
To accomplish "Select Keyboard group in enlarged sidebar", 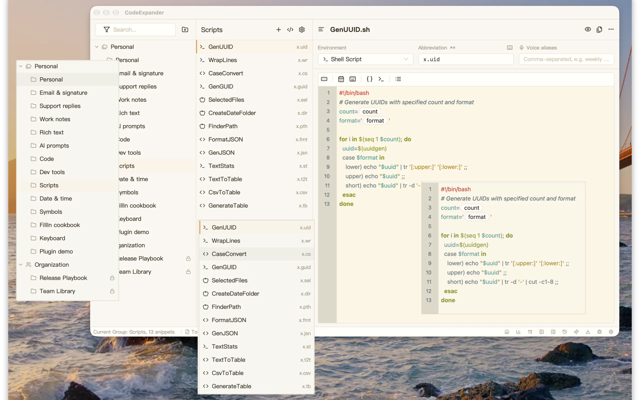I will [x=67, y=238].
